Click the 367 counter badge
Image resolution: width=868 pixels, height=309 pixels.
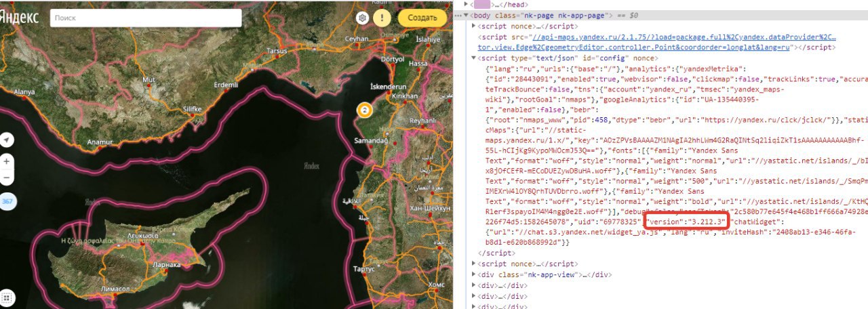[x=7, y=202]
